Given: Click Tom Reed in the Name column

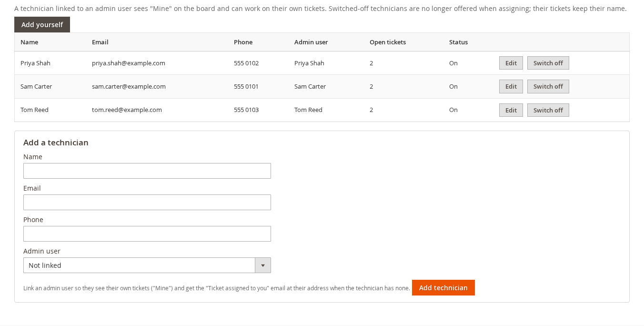Looking at the screenshot, I should (x=34, y=110).
